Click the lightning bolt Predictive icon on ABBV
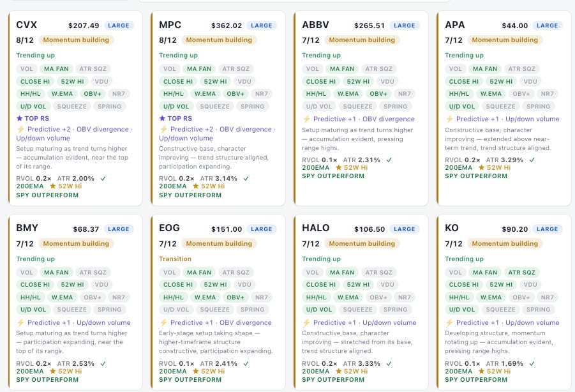 pyautogui.click(x=306, y=119)
